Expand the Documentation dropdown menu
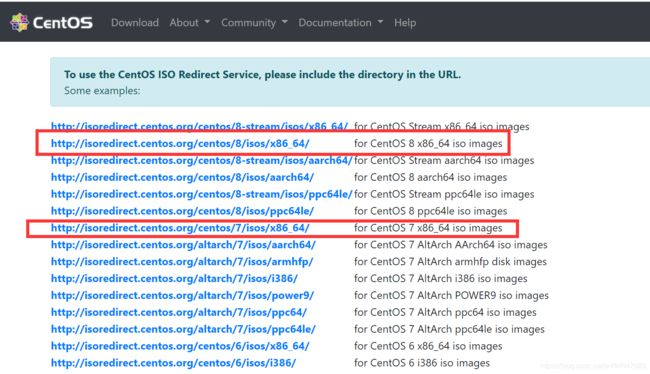The image size is (650, 374). (341, 23)
